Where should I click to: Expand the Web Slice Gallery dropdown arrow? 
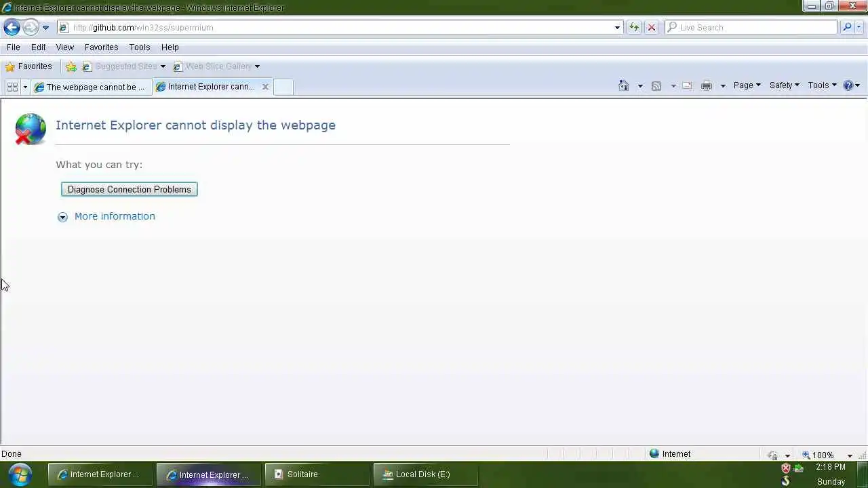[257, 66]
